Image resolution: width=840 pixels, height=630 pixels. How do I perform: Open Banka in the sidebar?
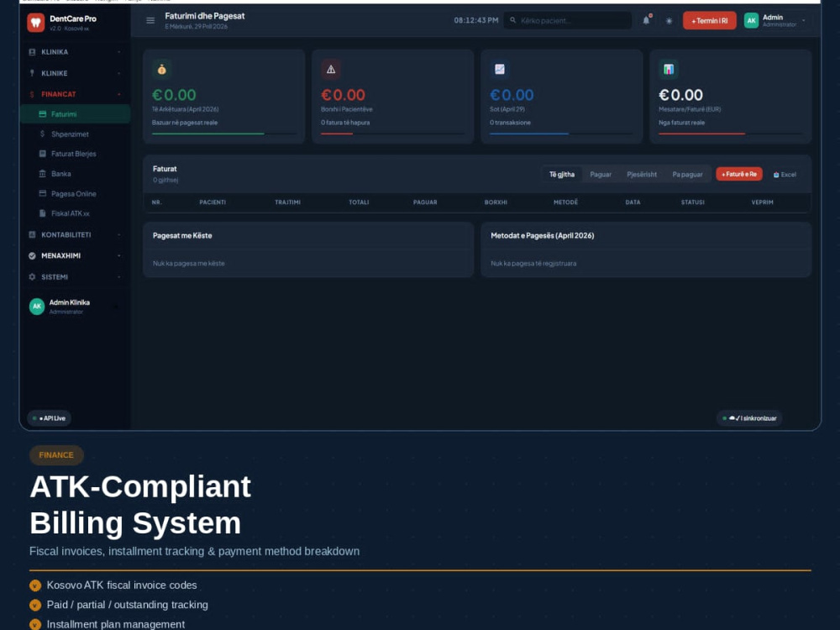coord(75,174)
